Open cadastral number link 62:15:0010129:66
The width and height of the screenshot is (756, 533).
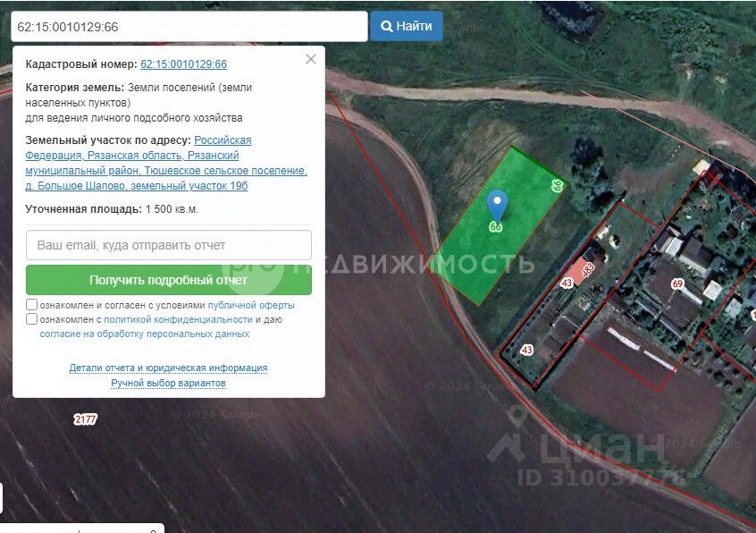(x=183, y=64)
